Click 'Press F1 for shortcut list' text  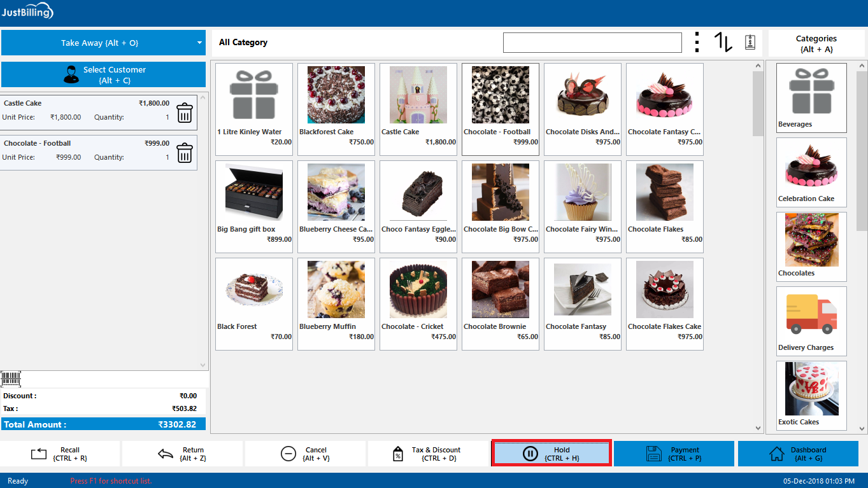tap(111, 481)
